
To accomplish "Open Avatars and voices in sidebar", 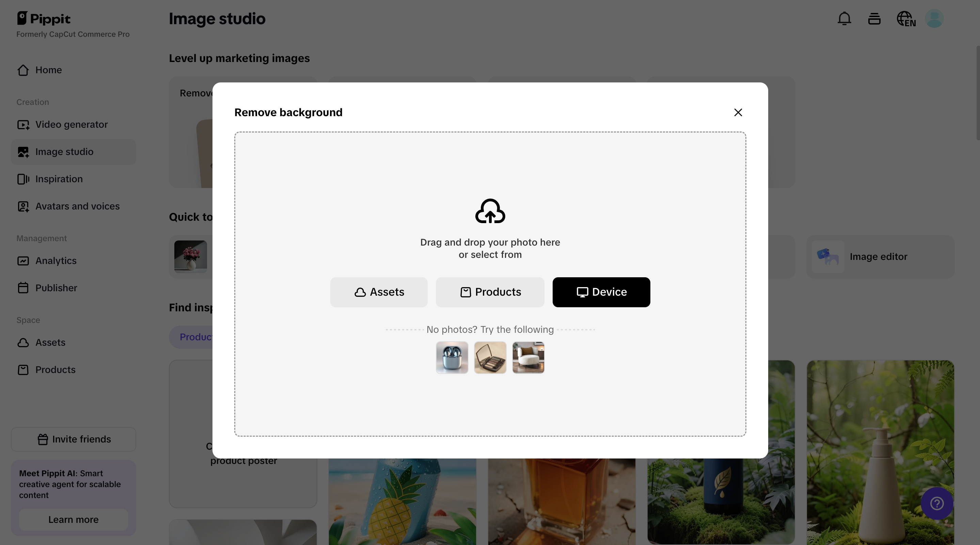I will point(74,206).
